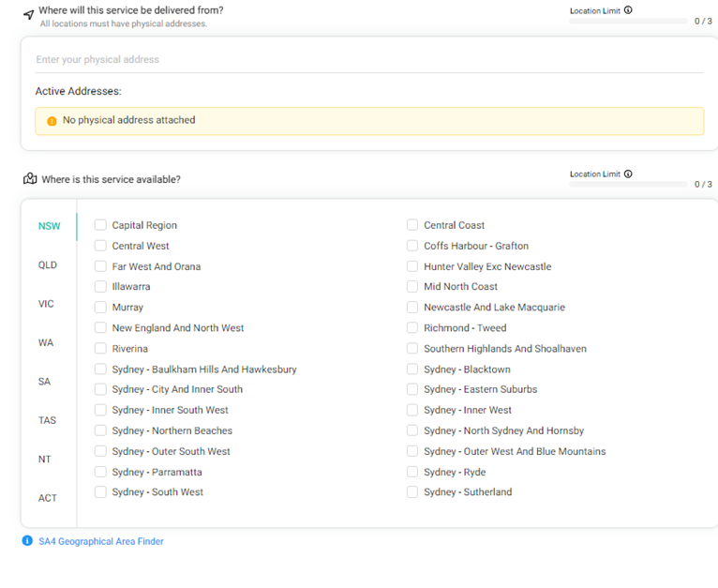Check Sydney - Baulkham Hills And Hawkesbury

tap(100, 369)
